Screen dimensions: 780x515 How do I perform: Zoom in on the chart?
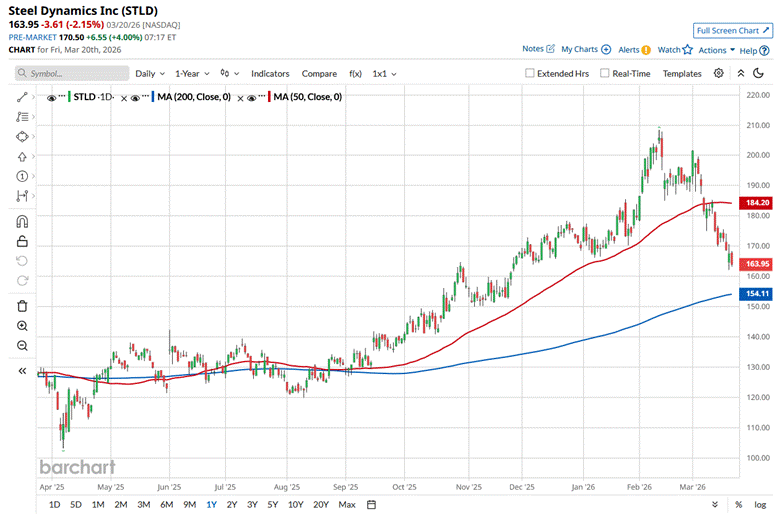[22, 326]
